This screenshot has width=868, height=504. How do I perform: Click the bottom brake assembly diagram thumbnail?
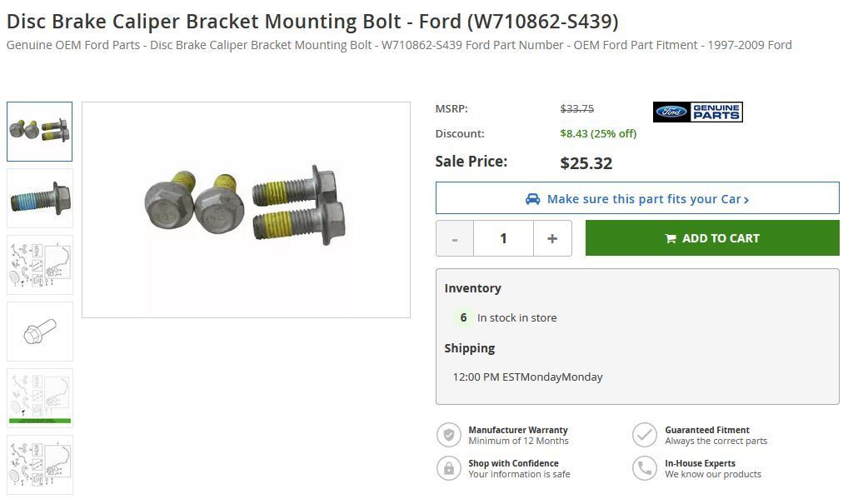tap(39, 464)
